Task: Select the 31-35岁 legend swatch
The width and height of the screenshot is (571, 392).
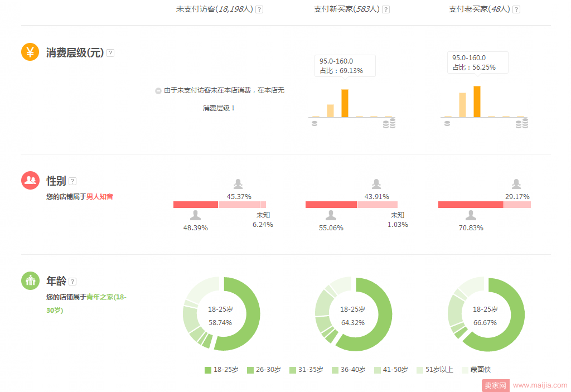Action: pos(293,370)
